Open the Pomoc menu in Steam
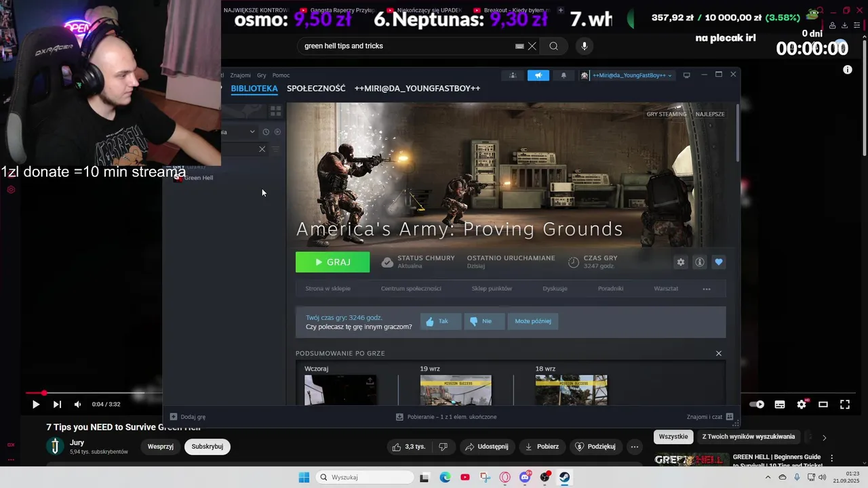The width and height of the screenshot is (868, 488). [x=281, y=75]
